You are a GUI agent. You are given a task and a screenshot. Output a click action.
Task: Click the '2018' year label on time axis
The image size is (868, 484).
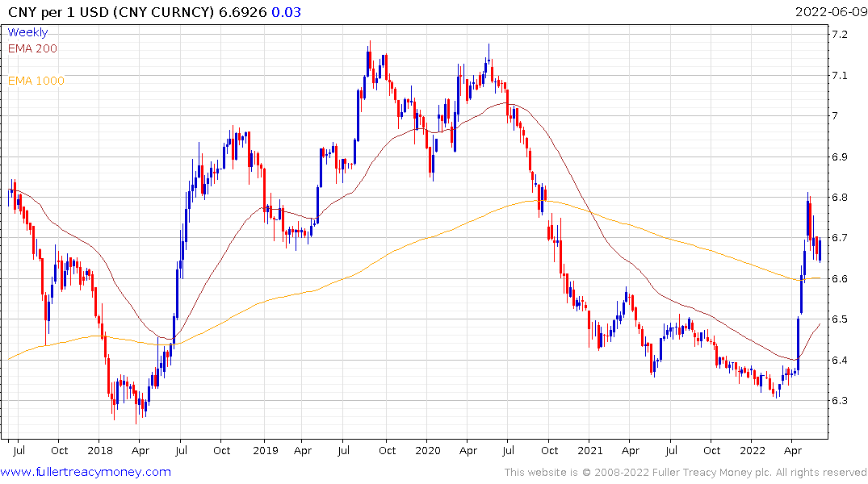(x=99, y=451)
